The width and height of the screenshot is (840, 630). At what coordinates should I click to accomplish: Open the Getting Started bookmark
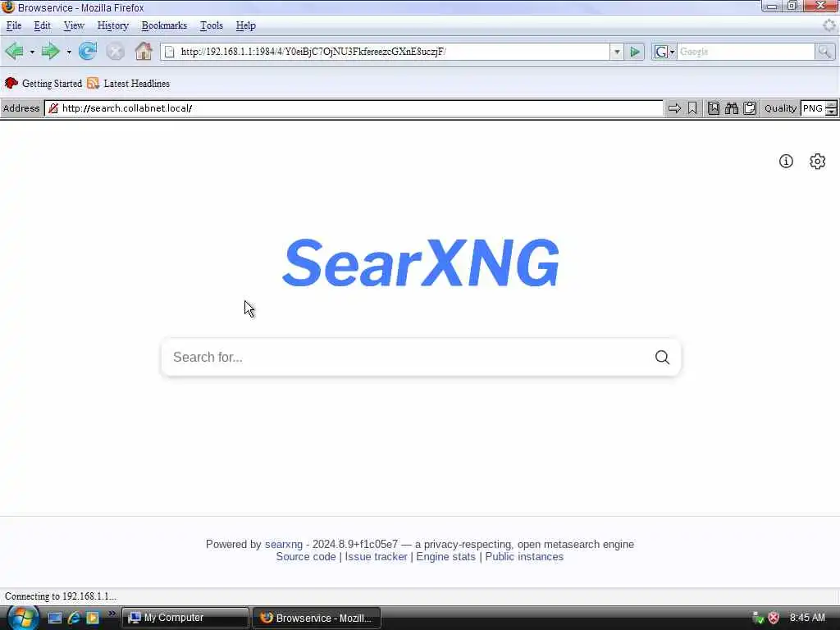click(43, 84)
